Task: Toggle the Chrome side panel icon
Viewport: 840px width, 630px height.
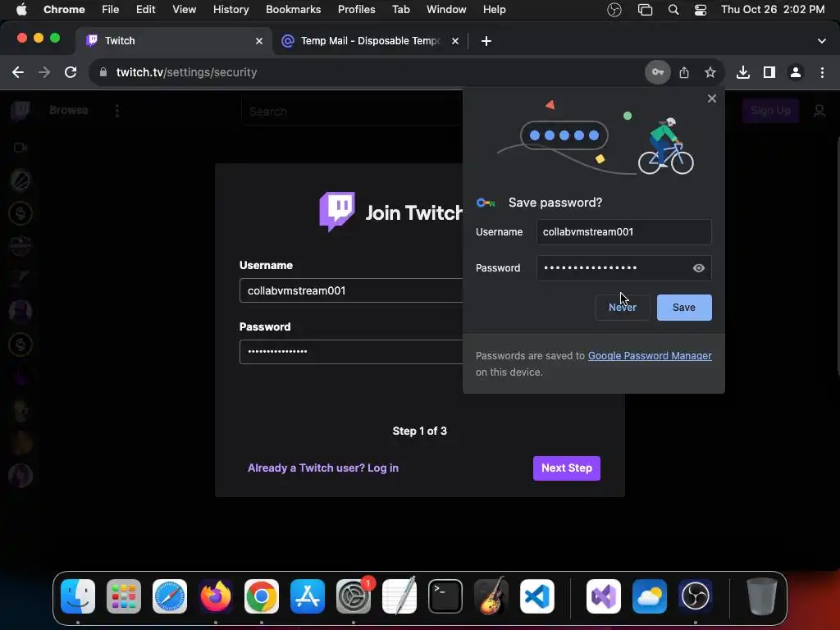Action: click(769, 72)
